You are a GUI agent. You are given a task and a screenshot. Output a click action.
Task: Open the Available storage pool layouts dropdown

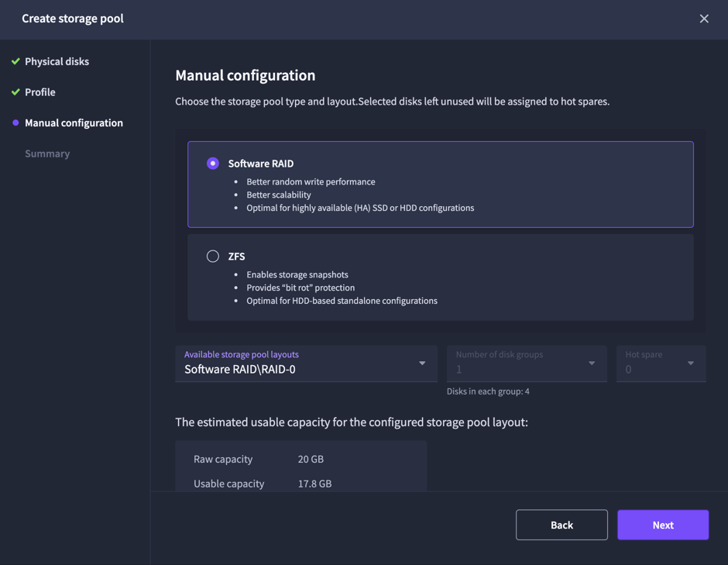pyautogui.click(x=306, y=363)
